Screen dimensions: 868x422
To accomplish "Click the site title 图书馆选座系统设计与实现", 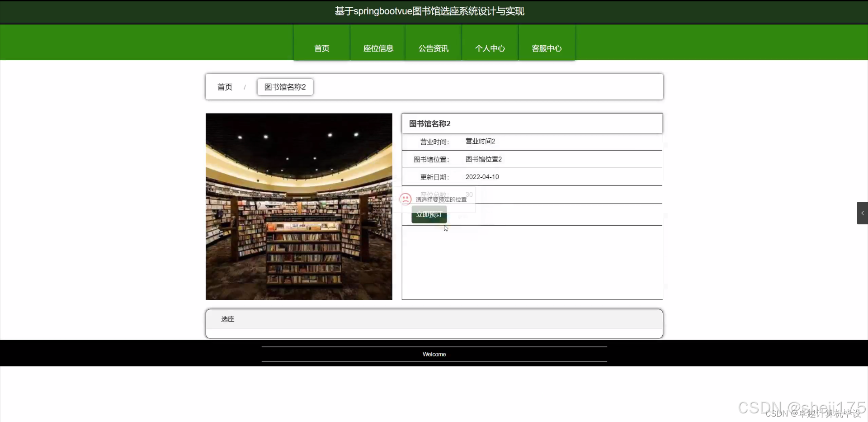I will [x=429, y=11].
